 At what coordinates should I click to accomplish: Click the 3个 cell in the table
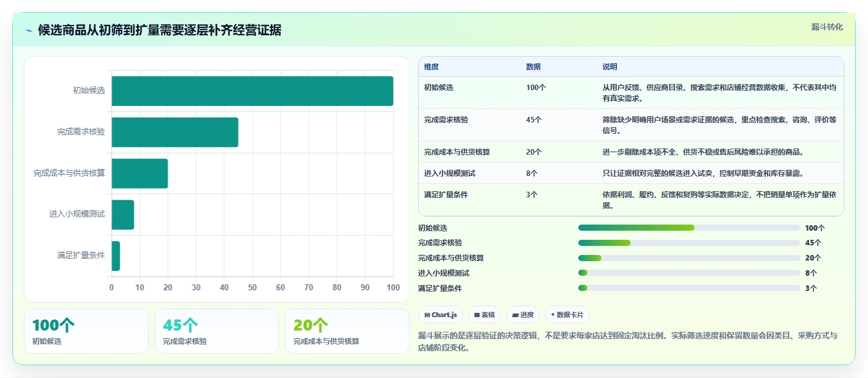pos(532,195)
